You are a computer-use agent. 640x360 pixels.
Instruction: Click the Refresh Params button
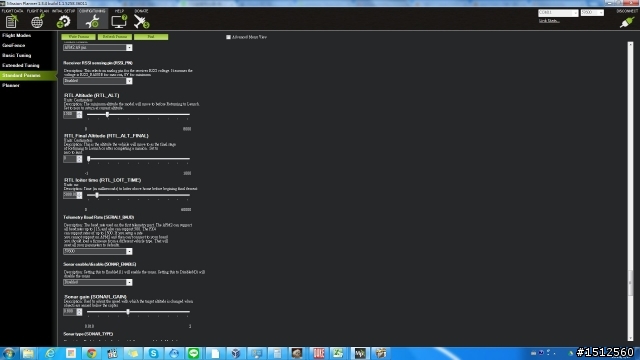[x=115, y=37]
